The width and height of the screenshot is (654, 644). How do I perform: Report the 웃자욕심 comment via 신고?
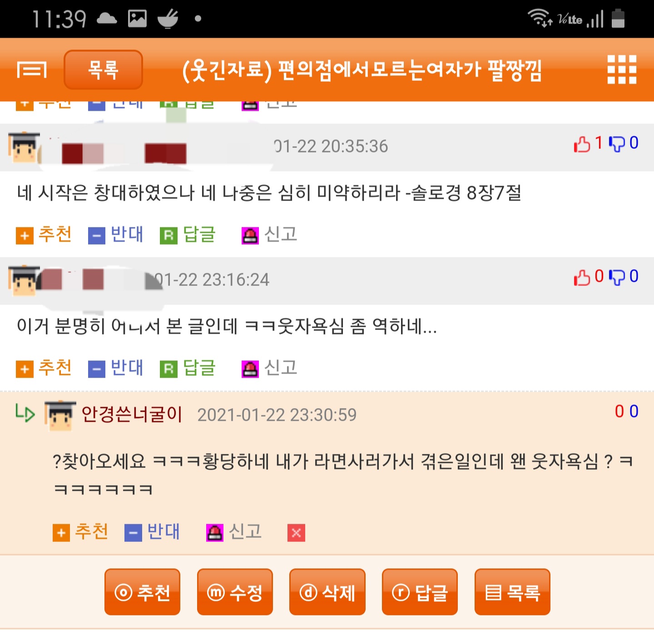coord(269,368)
